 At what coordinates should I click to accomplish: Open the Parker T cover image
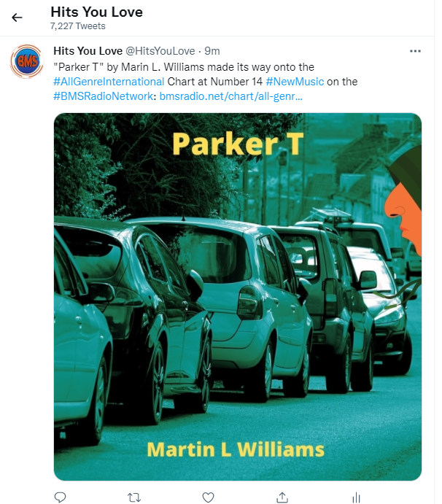click(238, 297)
